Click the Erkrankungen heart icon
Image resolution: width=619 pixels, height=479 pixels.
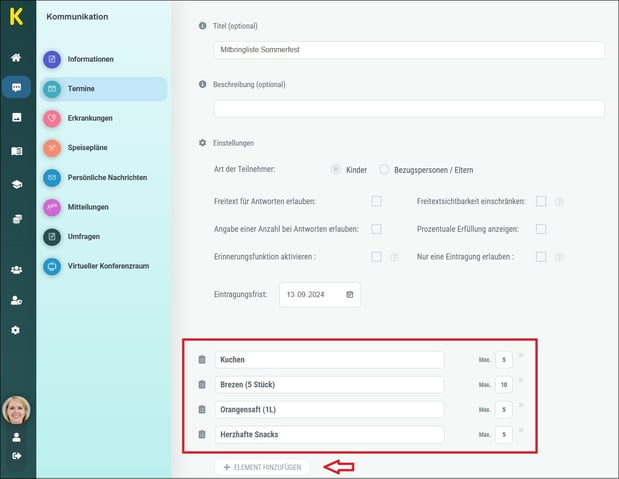tap(52, 118)
